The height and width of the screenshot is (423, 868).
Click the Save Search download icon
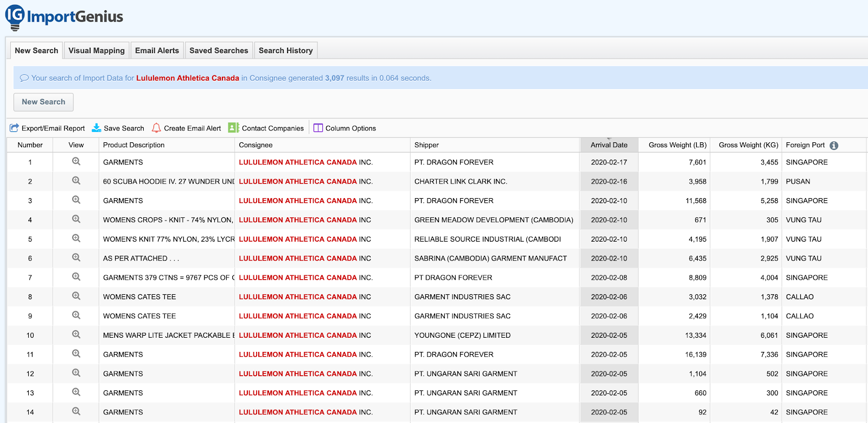[97, 128]
